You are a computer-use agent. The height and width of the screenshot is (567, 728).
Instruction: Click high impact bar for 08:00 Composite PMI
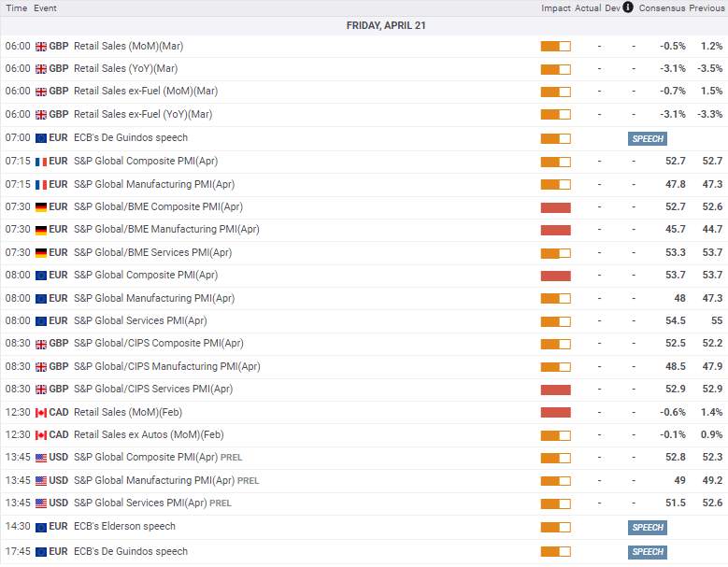coord(555,276)
